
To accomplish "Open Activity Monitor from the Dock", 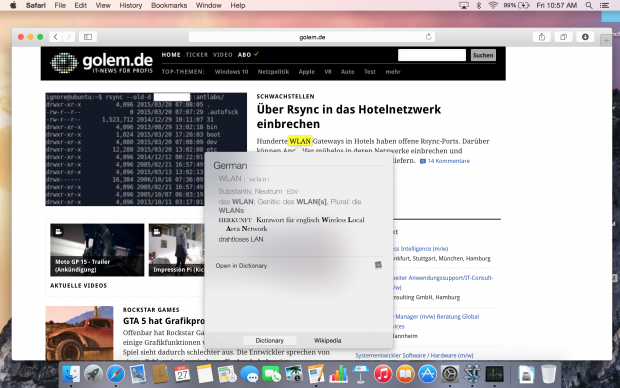I will 494,374.
